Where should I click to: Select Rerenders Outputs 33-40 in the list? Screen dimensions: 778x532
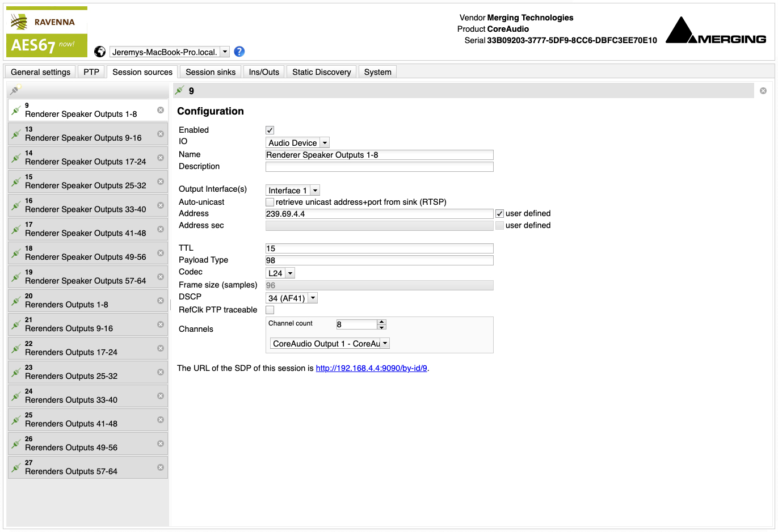pyautogui.click(x=71, y=400)
